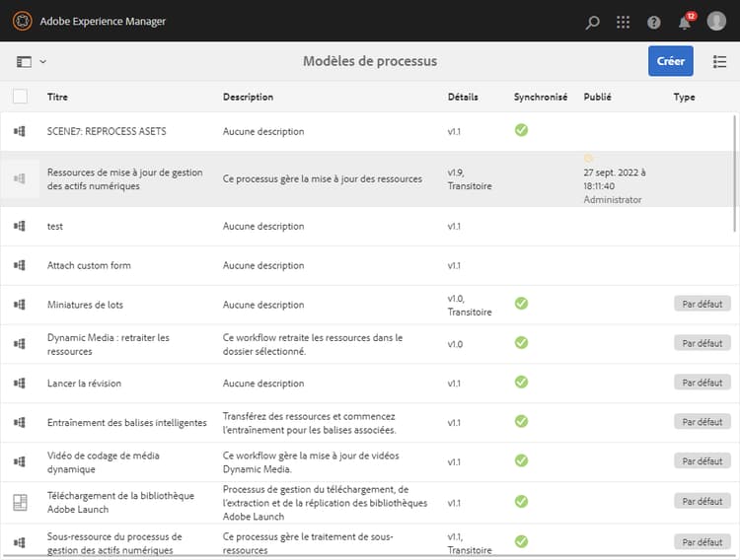Open Ressources de mise à jour title
The width and height of the screenshot is (740, 560).
tap(125, 178)
